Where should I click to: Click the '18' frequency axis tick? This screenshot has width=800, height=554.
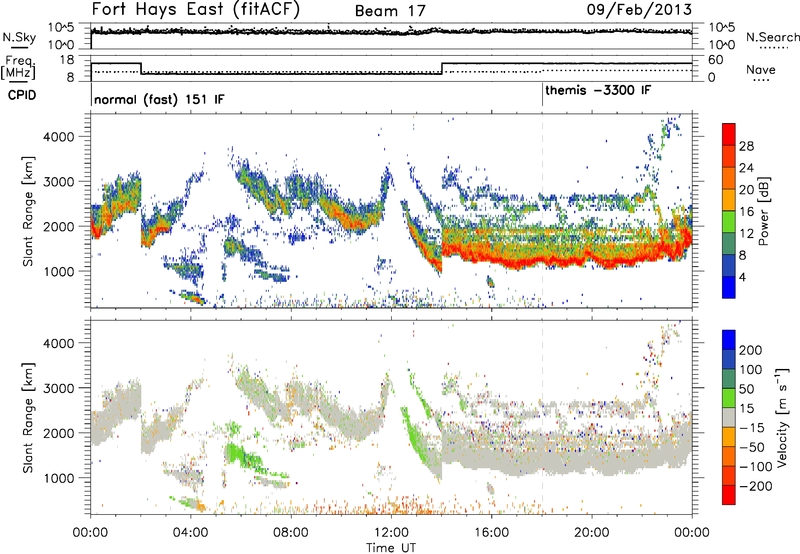66,60
